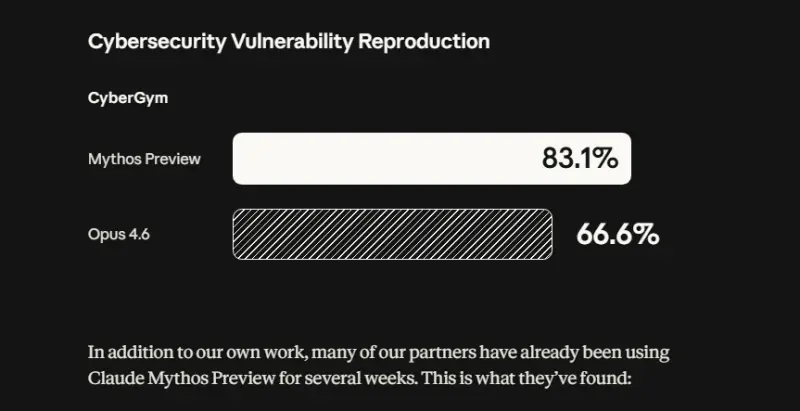Viewport: 800px width, 411px height.
Task: Select the 66.6% score value
Action: pos(617,234)
